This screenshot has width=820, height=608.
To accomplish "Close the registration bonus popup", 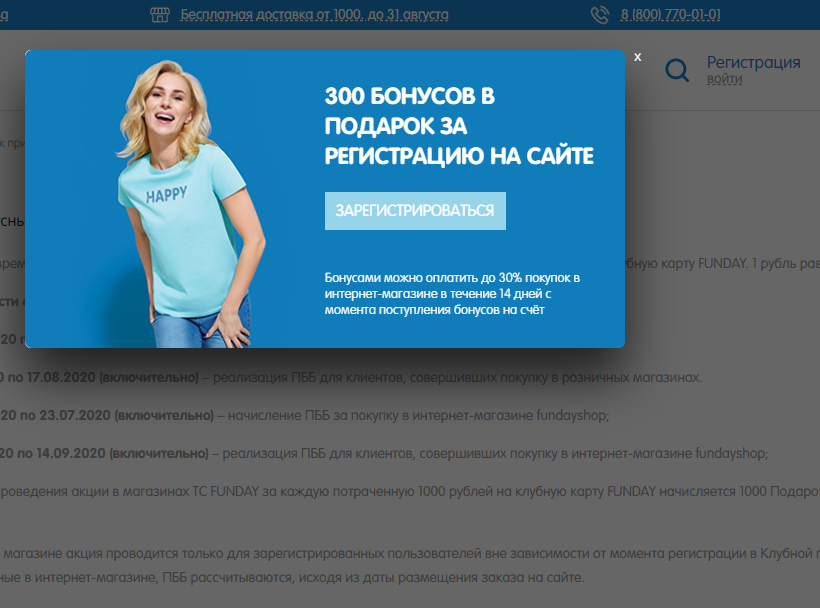I will point(637,57).
